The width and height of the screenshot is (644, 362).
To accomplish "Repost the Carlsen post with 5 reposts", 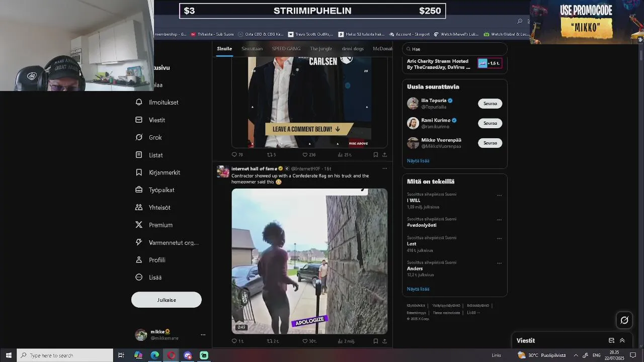I will coord(270,155).
